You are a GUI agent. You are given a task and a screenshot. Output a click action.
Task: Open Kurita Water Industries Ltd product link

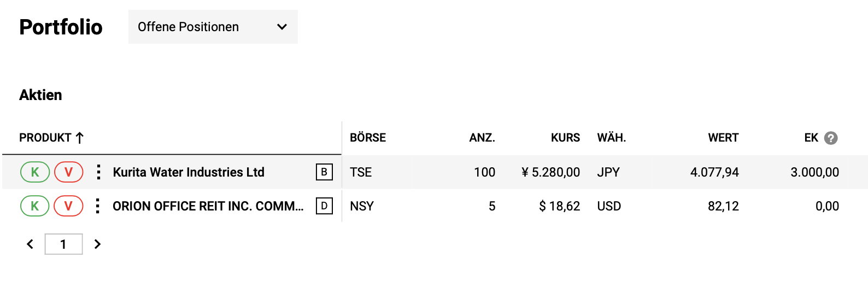pyautogui.click(x=189, y=172)
